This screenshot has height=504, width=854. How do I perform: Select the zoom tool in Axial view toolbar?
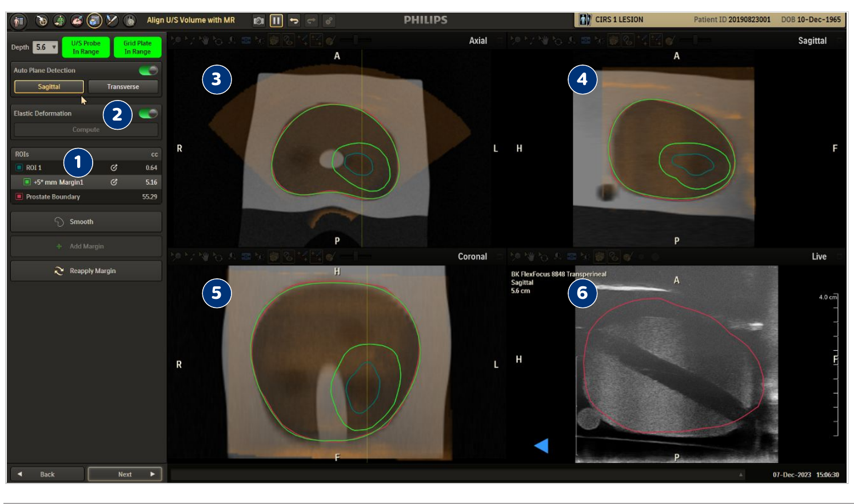click(177, 40)
